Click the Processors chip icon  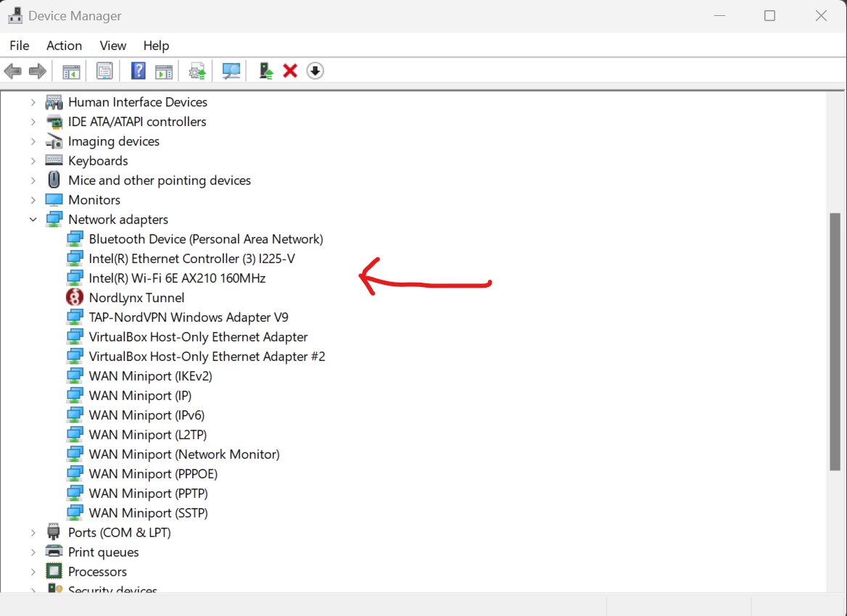tap(54, 571)
